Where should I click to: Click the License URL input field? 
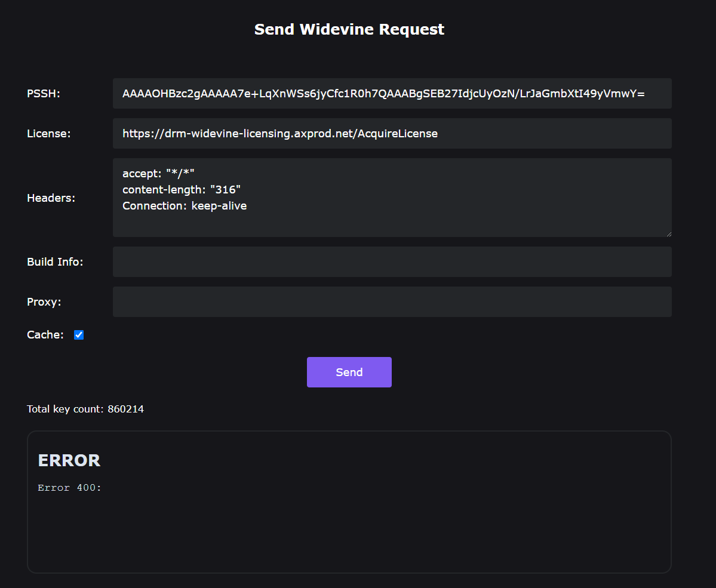click(392, 133)
